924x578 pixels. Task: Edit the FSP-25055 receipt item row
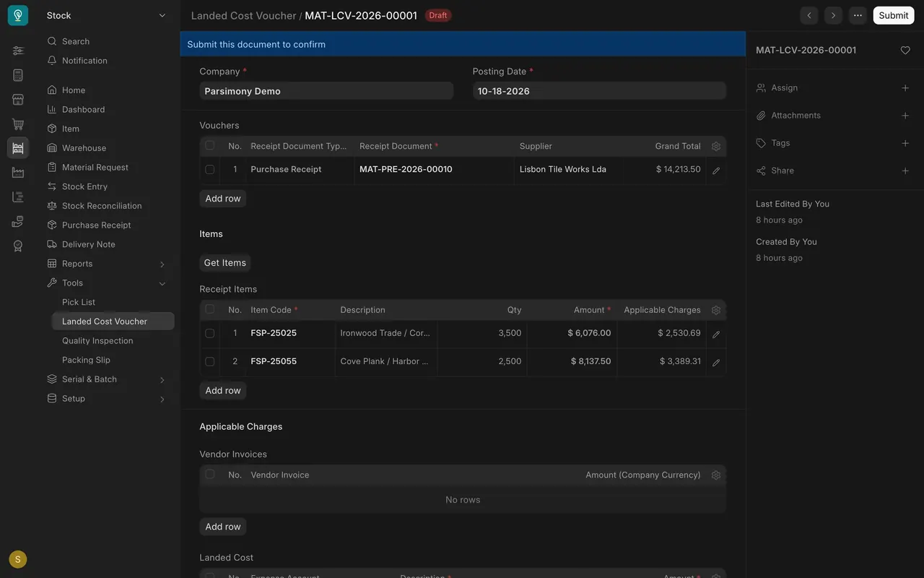pos(716,363)
